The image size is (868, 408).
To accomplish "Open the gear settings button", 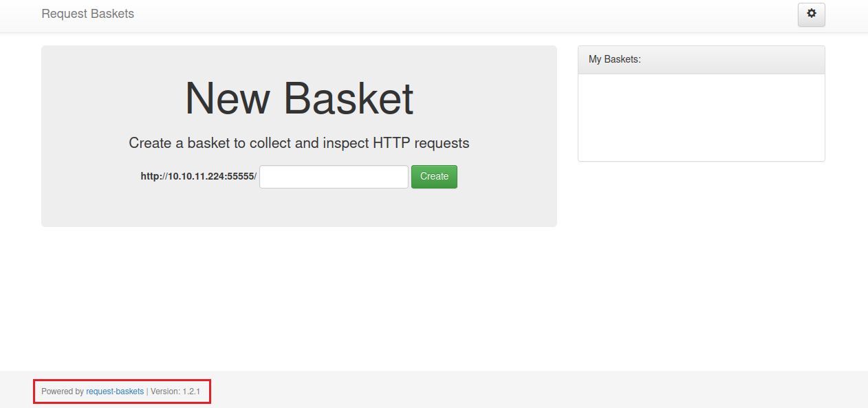I will (x=811, y=14).
